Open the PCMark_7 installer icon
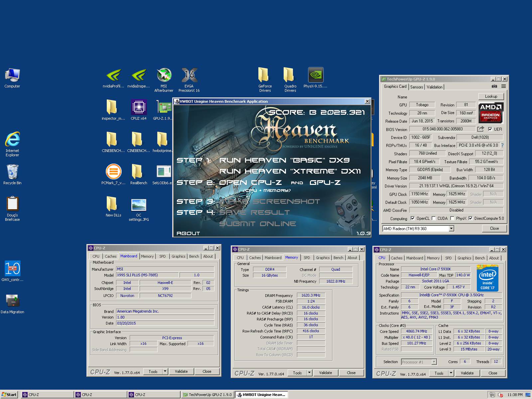The image size is (532, 399). pyautogui.click(x=113, y=174)
